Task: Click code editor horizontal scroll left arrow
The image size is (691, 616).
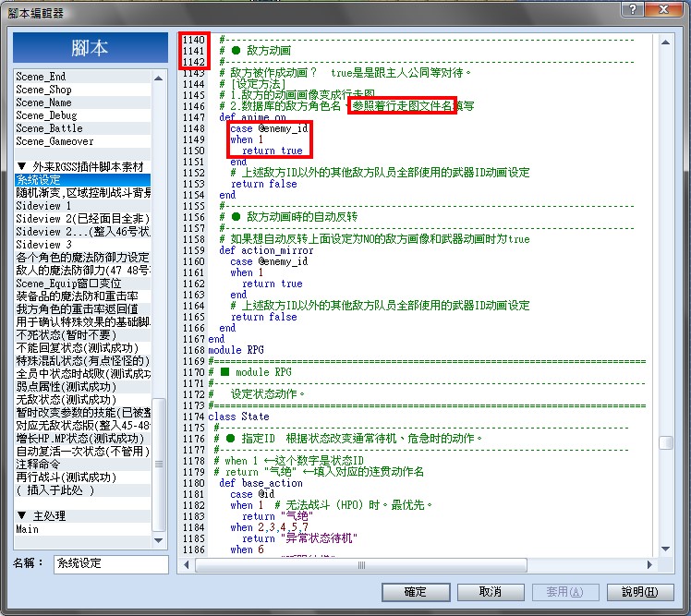Action: coord(186,565)
